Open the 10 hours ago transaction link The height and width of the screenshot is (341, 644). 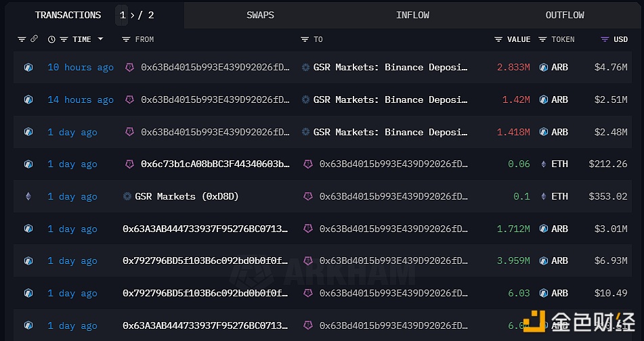(81, 67)
